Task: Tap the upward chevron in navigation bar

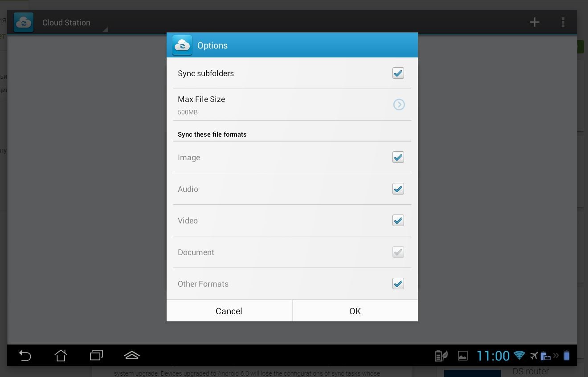Action: pos(132,355)
